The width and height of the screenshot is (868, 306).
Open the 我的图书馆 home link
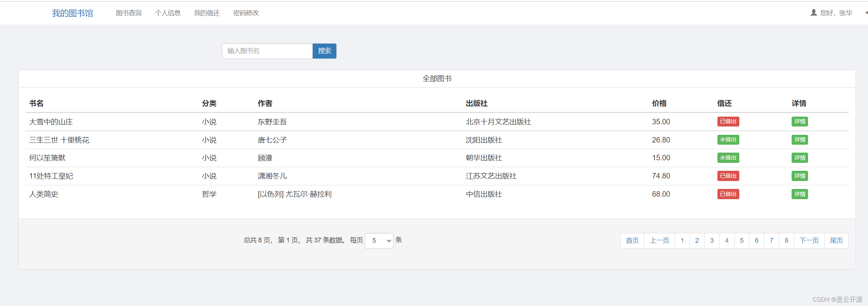73,13
